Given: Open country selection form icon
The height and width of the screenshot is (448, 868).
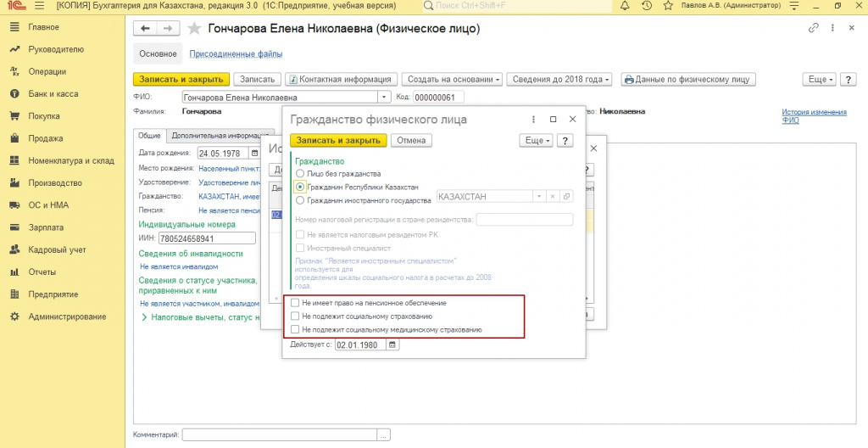Looking at the screenshot, I should [566, 196].
